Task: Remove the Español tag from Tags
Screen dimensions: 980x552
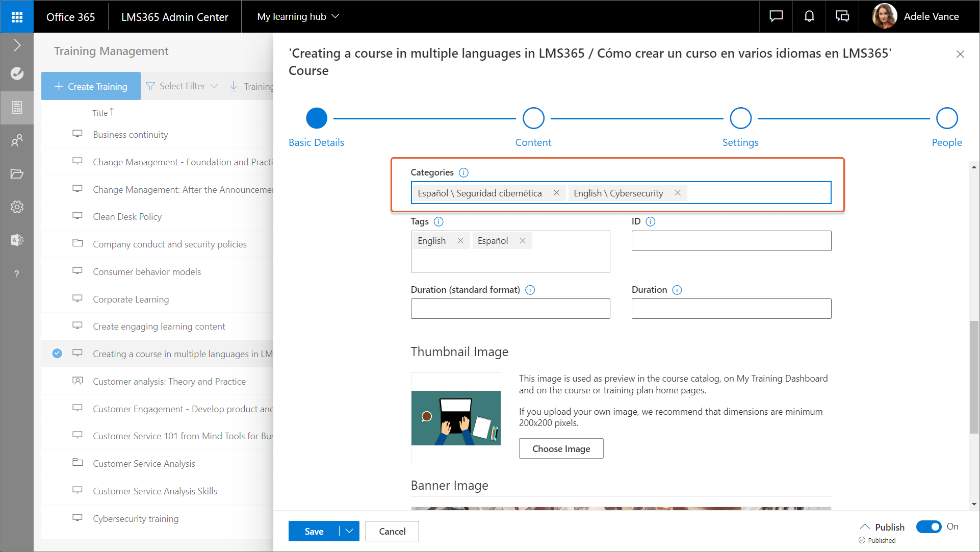Action: 523,241
